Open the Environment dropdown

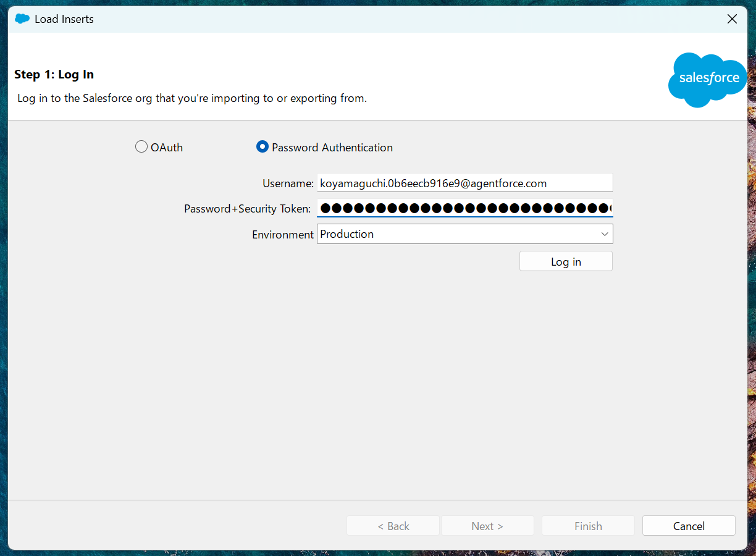click(x=464, y=234)
